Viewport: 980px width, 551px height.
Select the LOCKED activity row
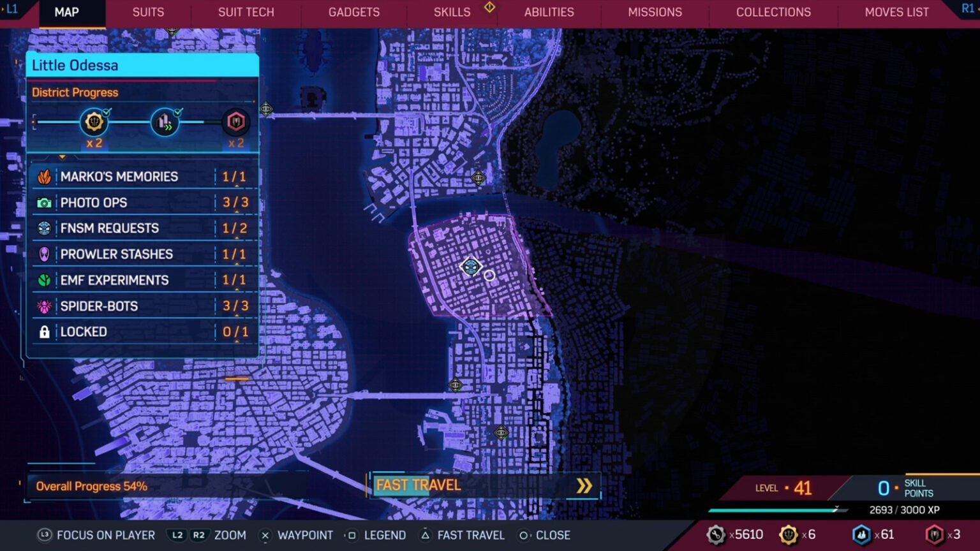[x=144, y=332]
